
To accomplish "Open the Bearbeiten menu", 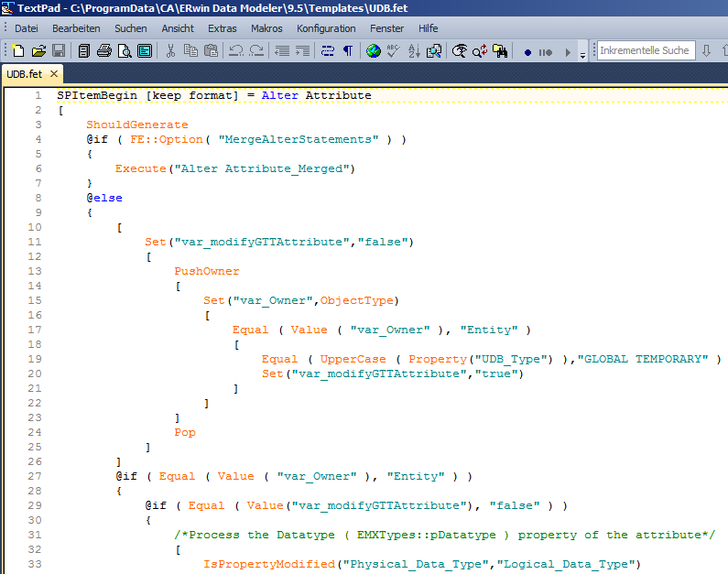I will [x=76, y=28].
